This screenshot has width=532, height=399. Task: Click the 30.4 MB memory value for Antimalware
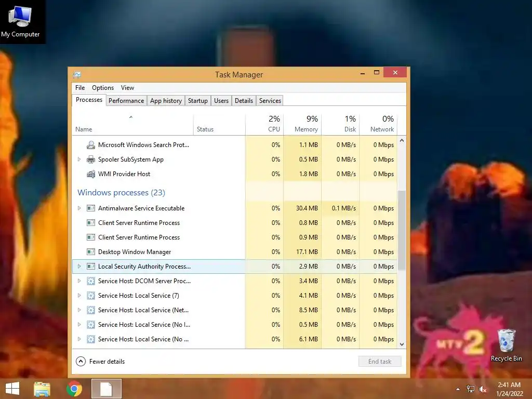307,208
